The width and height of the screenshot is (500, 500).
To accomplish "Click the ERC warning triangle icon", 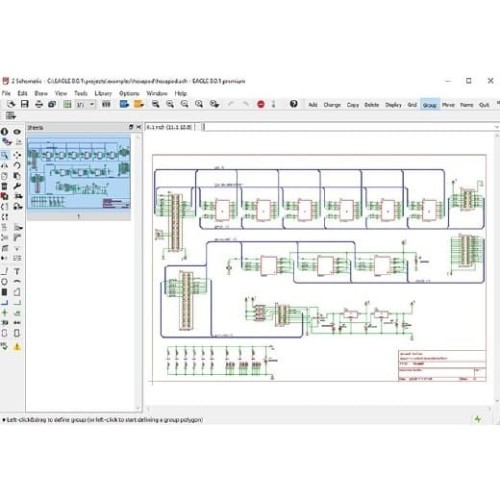I will coord(17,347).
